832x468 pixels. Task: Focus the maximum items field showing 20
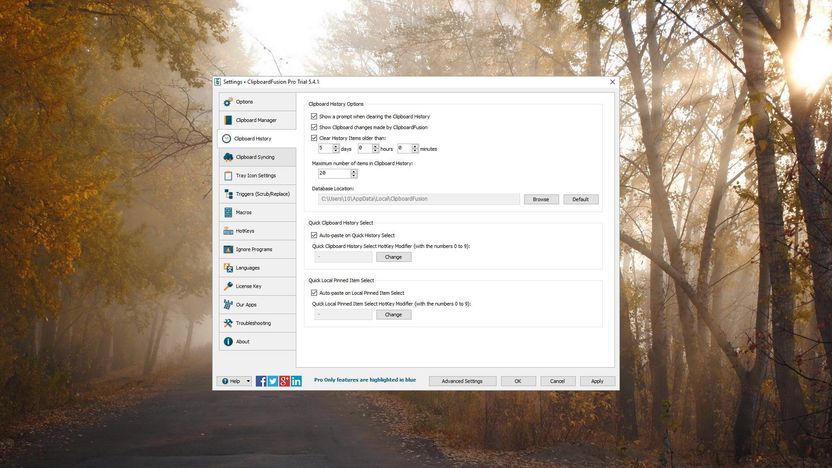[x=335, y=174]
